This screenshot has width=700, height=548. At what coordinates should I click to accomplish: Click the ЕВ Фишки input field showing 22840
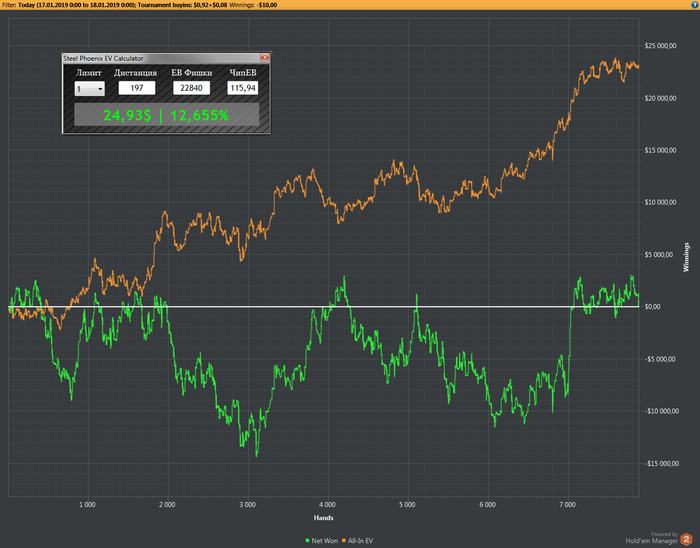point(191,88)
